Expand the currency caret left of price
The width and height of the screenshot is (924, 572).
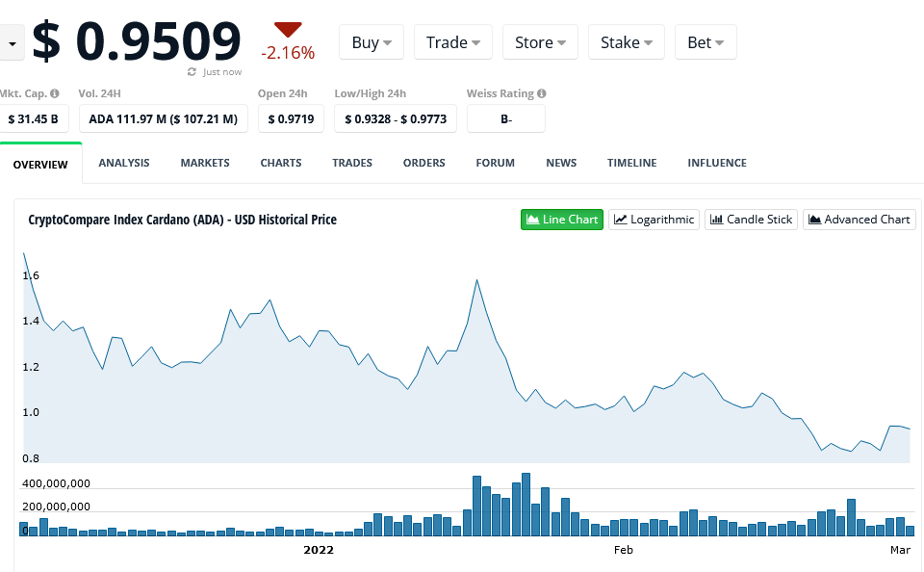pos(12,43)
